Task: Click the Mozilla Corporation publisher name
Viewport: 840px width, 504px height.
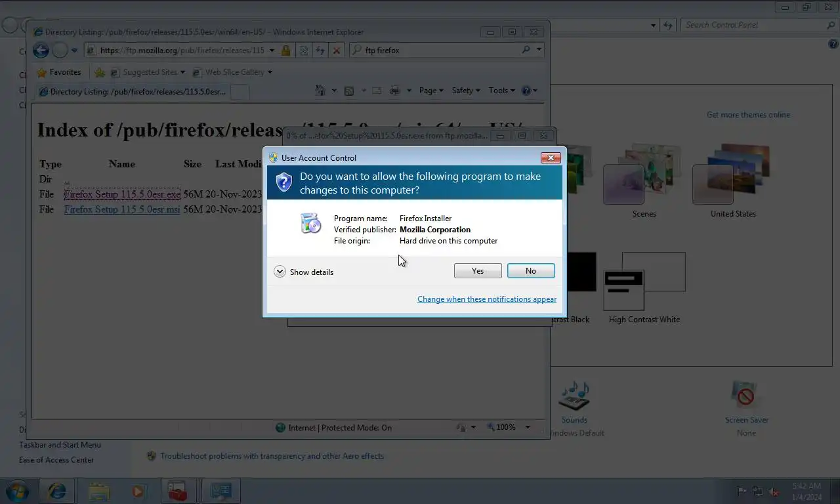Action: click(x=435, y=230)
